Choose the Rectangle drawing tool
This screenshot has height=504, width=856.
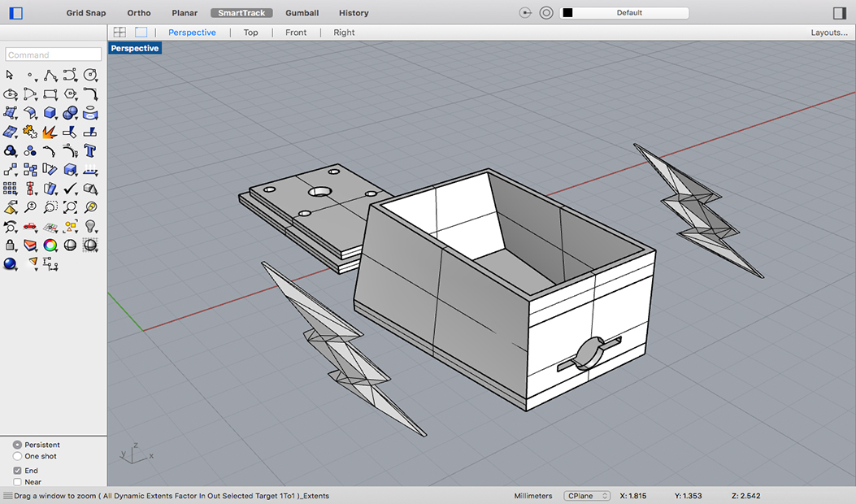click(x=50, y=94)
